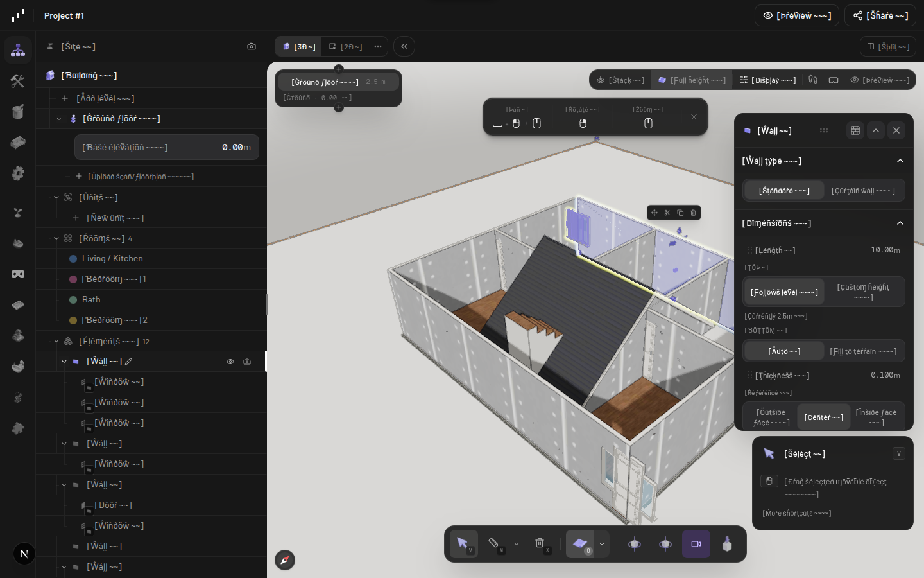Collapse the Ground floor tree node
Image resolution: width=924 pixels, height=578 pixels.
tap(59, 119)
